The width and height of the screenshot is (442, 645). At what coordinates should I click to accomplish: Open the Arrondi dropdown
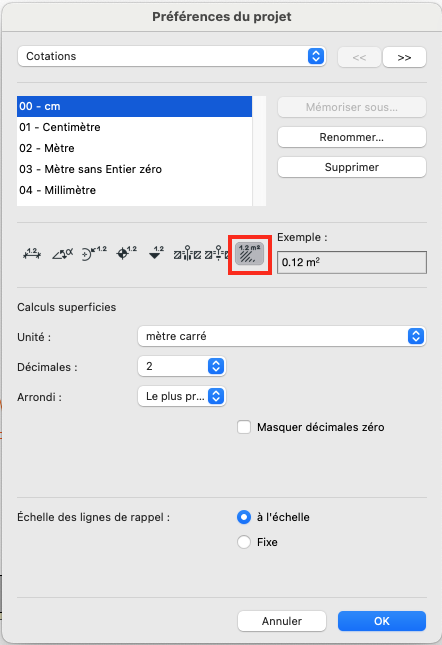click(x=181, y=396)
